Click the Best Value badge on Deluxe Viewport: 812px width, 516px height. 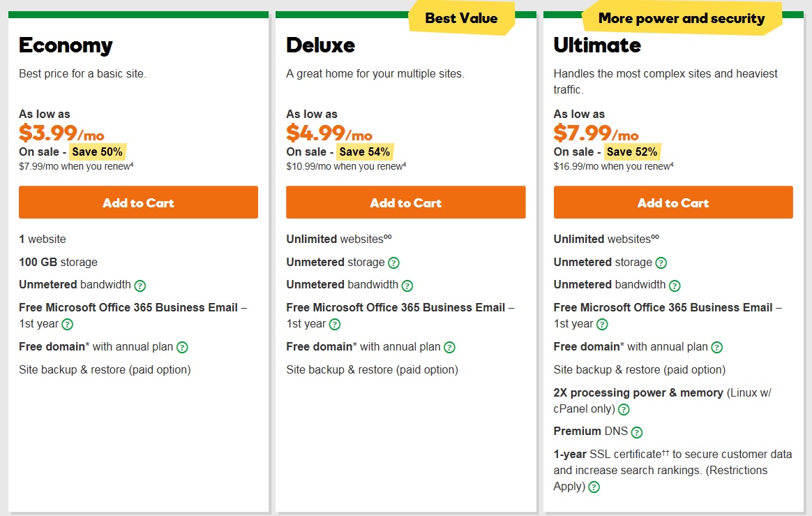click(x=461, y=18)
